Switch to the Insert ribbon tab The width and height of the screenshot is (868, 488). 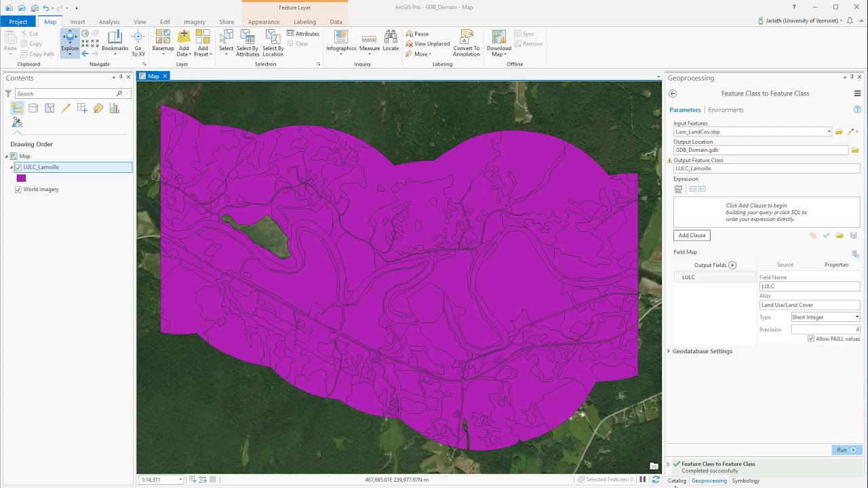77,22
